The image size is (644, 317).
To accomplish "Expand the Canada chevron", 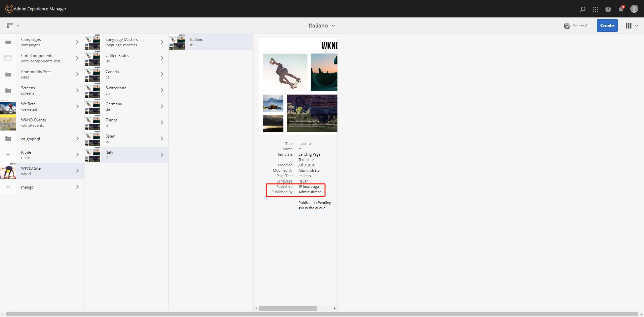I will 162,74.
